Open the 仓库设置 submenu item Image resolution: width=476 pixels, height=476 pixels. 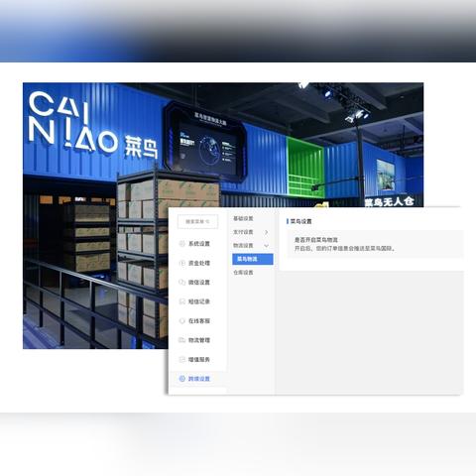coord(243,273)
